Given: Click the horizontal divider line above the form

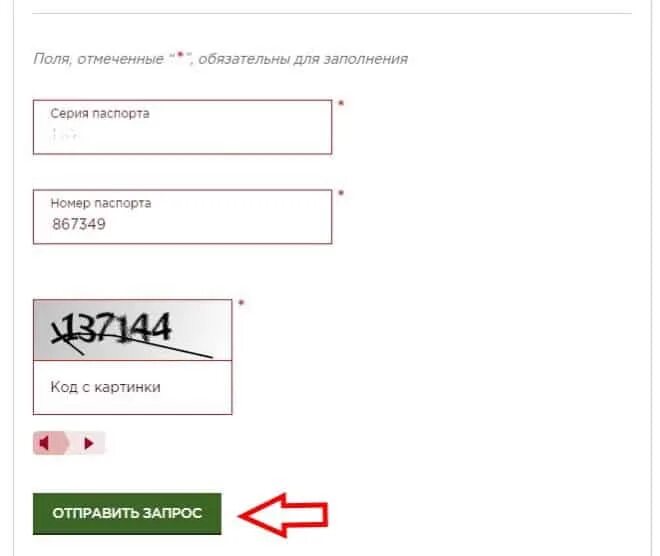Looking at the screenshot, I should point(332,13).
